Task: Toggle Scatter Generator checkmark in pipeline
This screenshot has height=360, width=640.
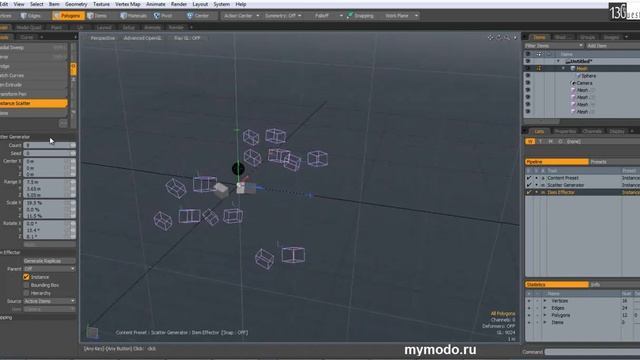Action: coord(529,185)
